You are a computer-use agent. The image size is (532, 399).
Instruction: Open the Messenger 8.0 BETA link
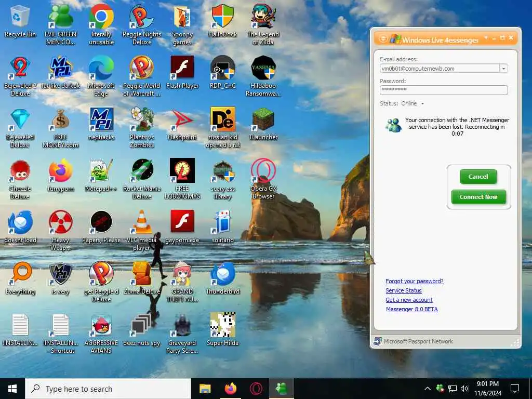coord(412,309)
